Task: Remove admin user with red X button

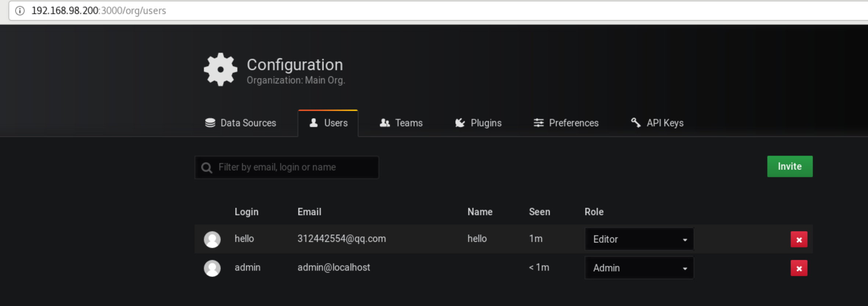Action: [799, 268]
